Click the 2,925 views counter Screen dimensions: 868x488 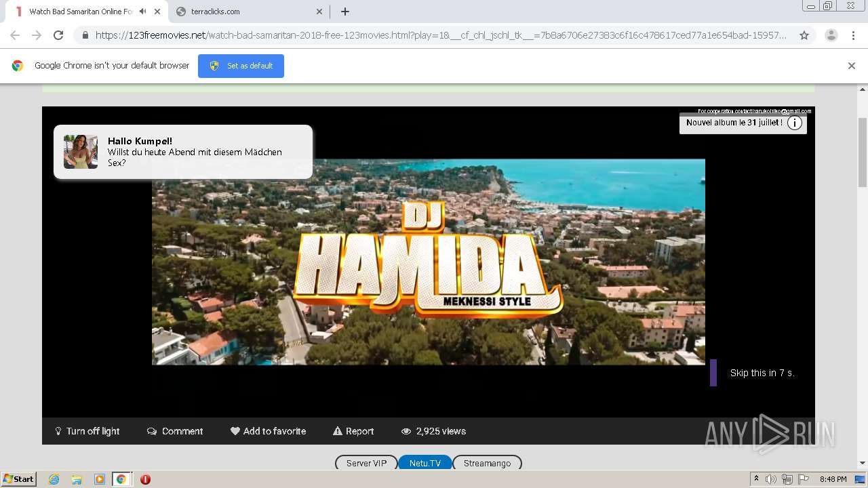pos(433,431)
